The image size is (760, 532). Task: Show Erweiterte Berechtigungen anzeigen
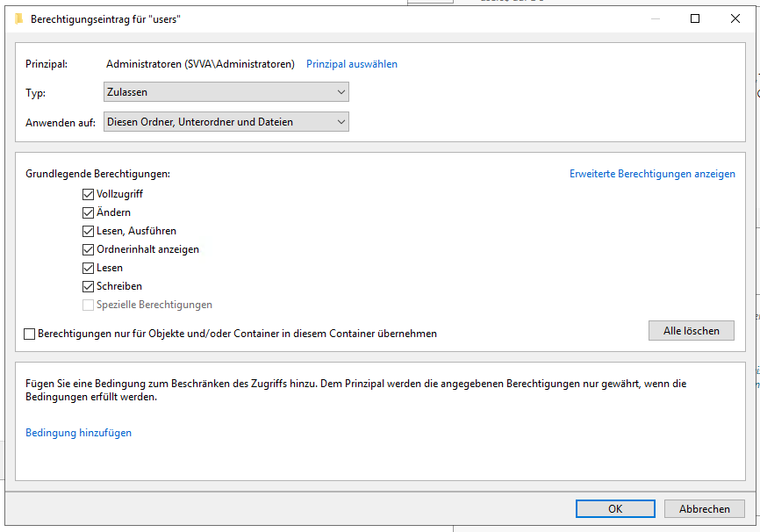(x=652, y=174)
